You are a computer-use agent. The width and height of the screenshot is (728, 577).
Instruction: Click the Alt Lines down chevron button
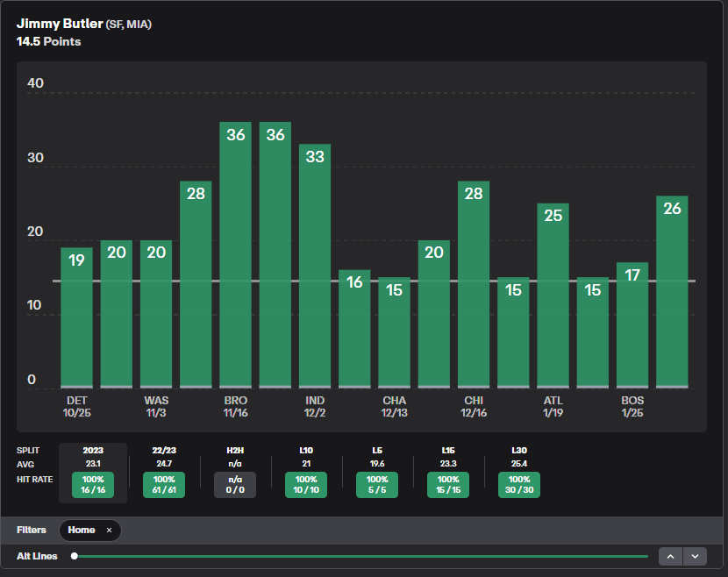tap(695, 556)
